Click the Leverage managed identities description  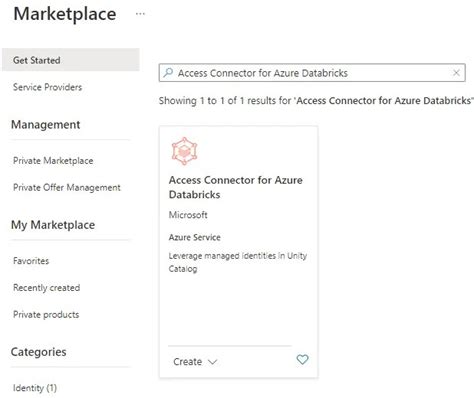pyautogui.click(x=238, y=262)
